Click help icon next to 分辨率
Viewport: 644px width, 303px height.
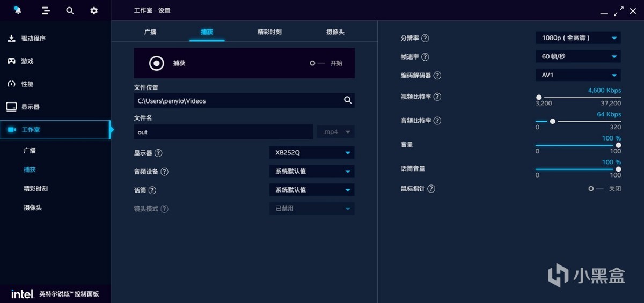425,38
